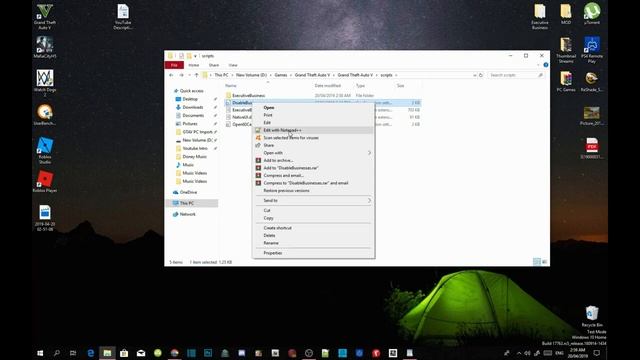The height and width of the screenshot is (360, 640).
Task: Select the Picture image file on desktop
Action: (x=591, y=115)
